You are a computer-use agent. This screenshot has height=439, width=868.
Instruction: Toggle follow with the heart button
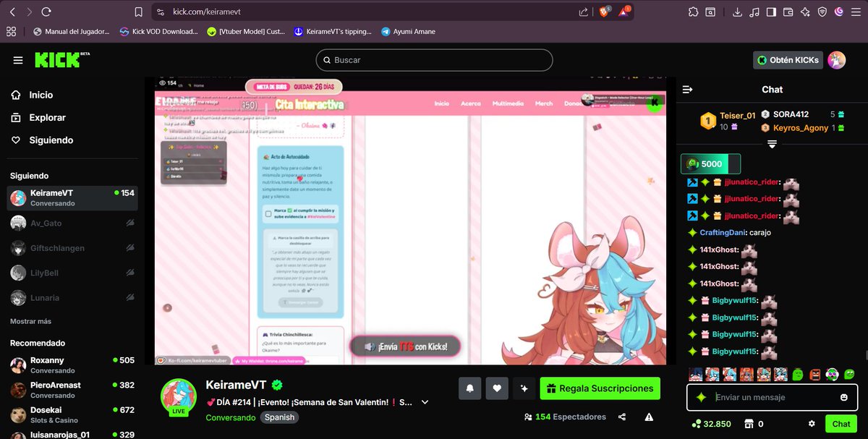tap(497, 388)
